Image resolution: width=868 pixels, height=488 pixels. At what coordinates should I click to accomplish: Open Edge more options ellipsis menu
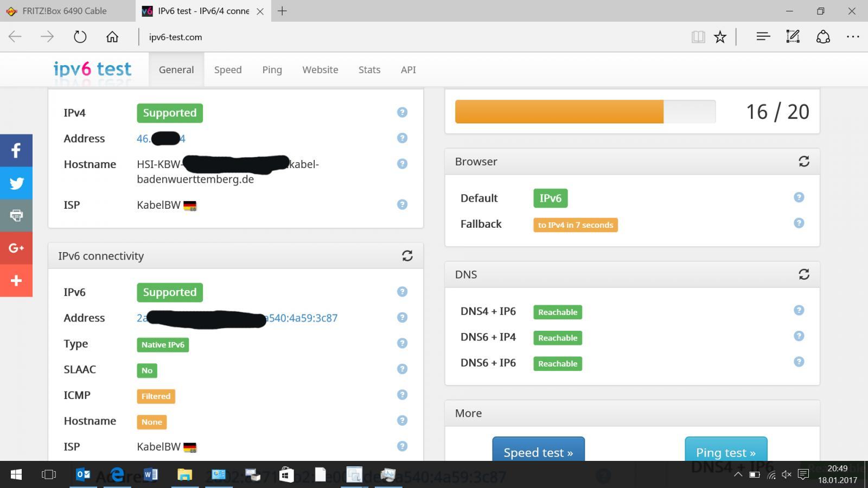853,37
